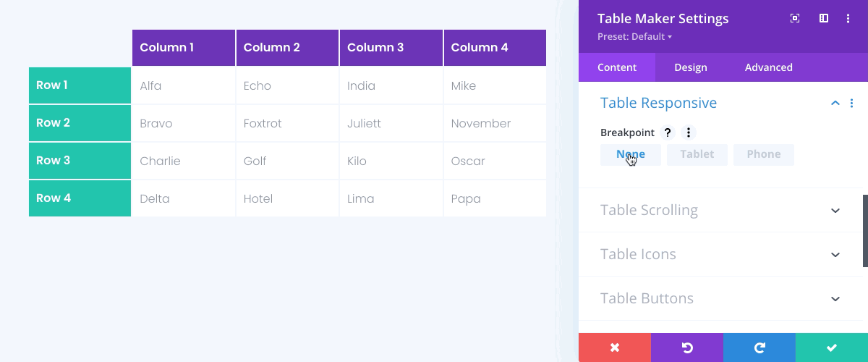The height and width of the screenshot is (362, 868).
Task: Select the None breakpoint option
Action: point(631,154)
